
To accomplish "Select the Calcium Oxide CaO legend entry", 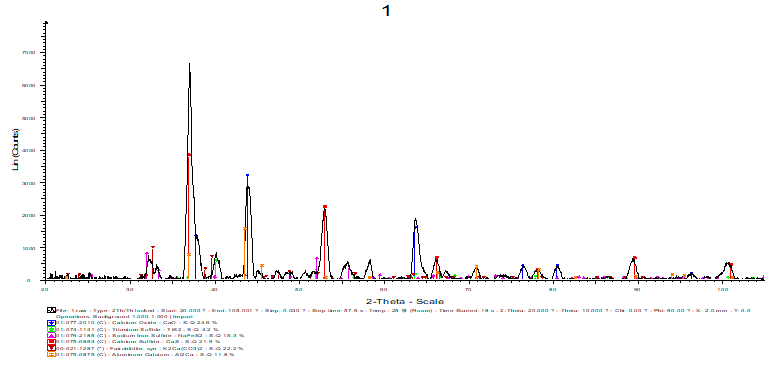I will point(137,323).
